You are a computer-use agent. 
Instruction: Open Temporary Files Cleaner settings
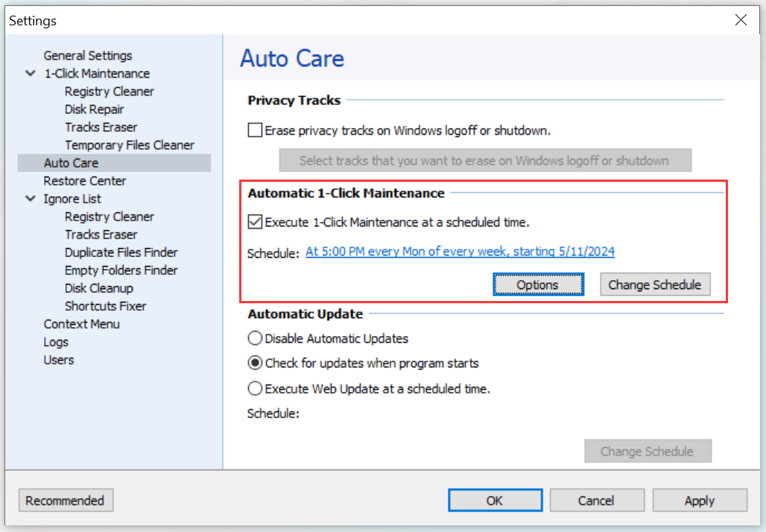[130, 145]
